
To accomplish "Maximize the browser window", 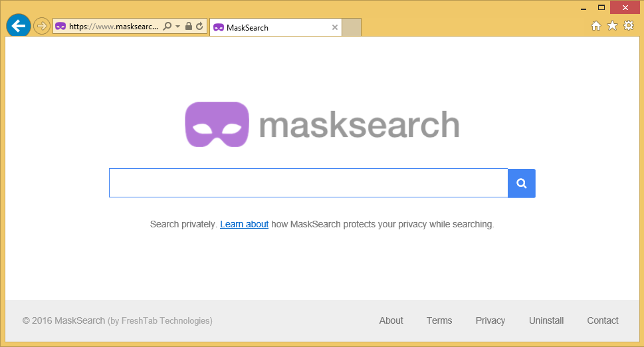I will (x=601, y=7).
